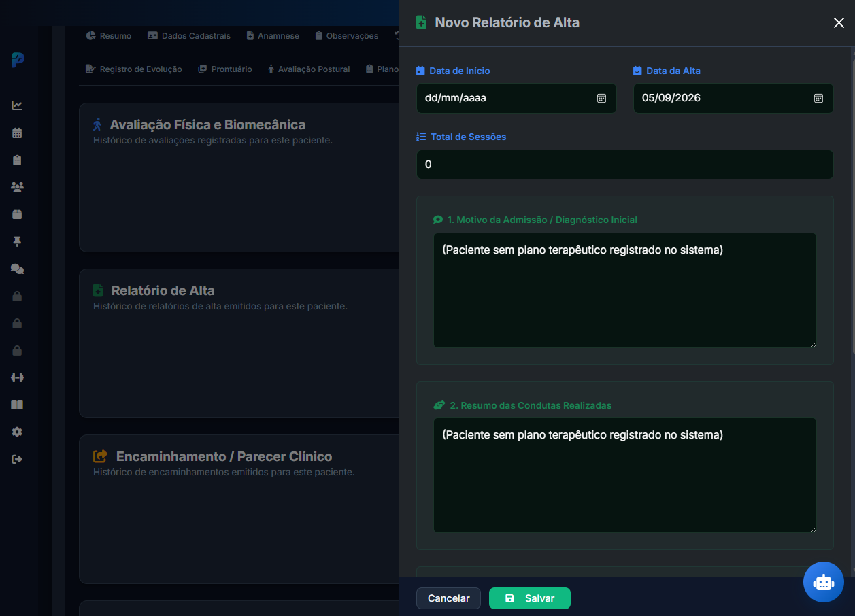Open the dumbbell exercises icon in sidebar
Image resolution: width=855 pixels, height=616 pixels.
pos(17,377)
